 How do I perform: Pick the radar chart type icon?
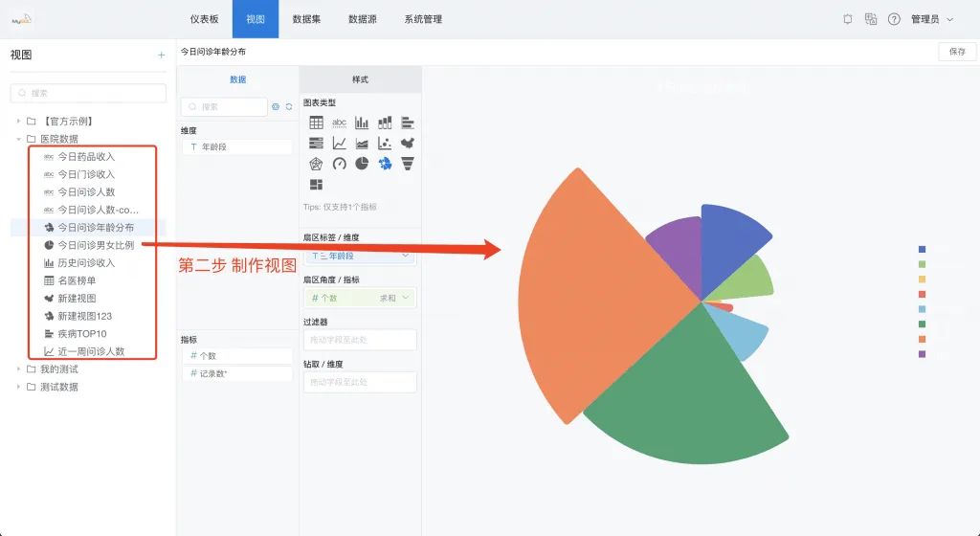click(x=316, y=164)
